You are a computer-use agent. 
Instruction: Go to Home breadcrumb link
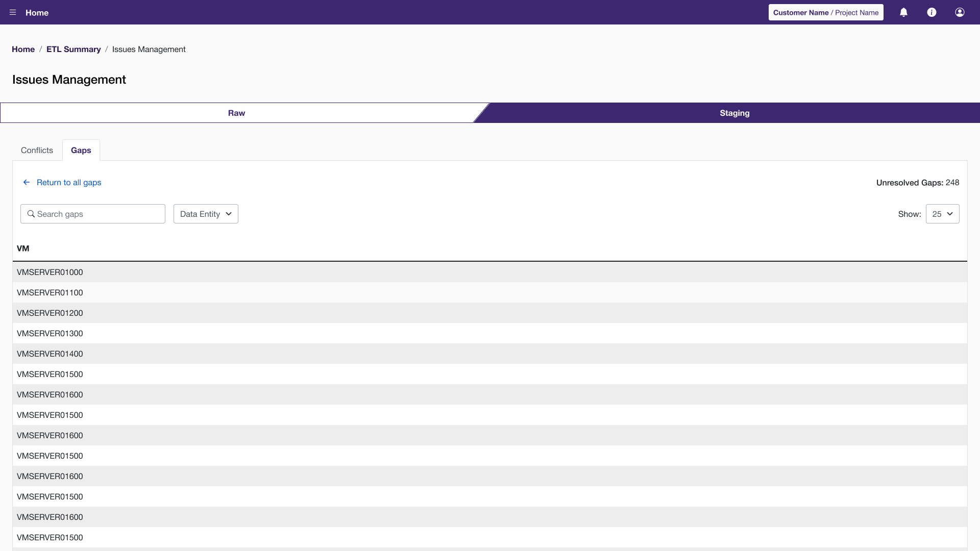tap(23, 49)
